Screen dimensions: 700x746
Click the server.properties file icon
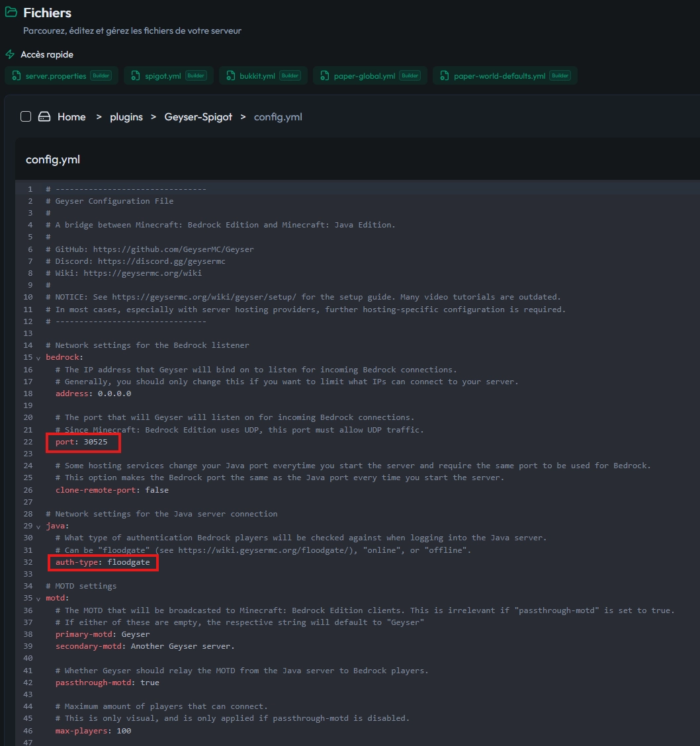click(17, 76)
